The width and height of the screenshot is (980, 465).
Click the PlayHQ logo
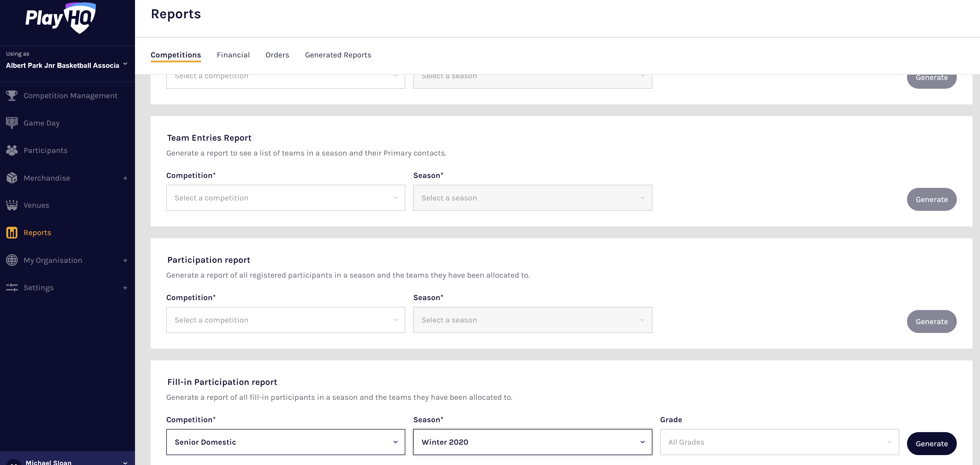[x=60, y=18]
